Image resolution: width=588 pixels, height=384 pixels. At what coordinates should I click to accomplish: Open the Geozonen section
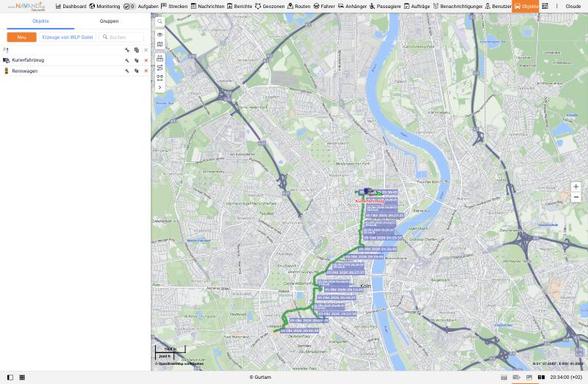[270, 7]
